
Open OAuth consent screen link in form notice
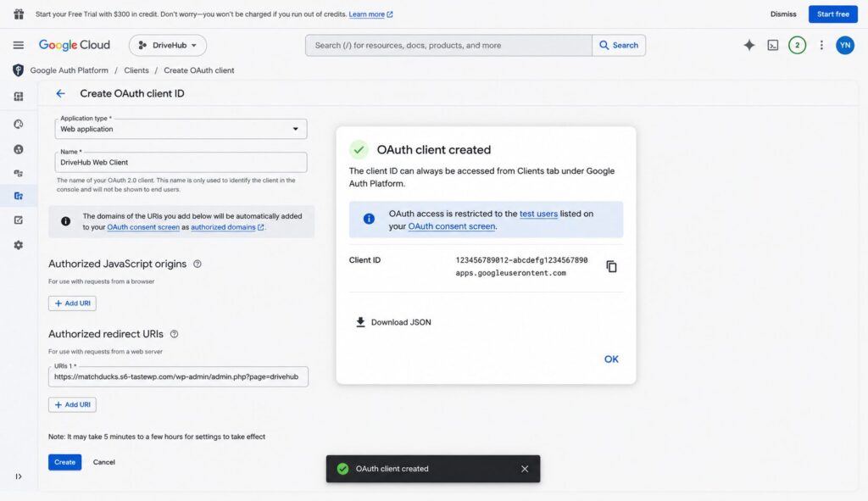[143, 227]
